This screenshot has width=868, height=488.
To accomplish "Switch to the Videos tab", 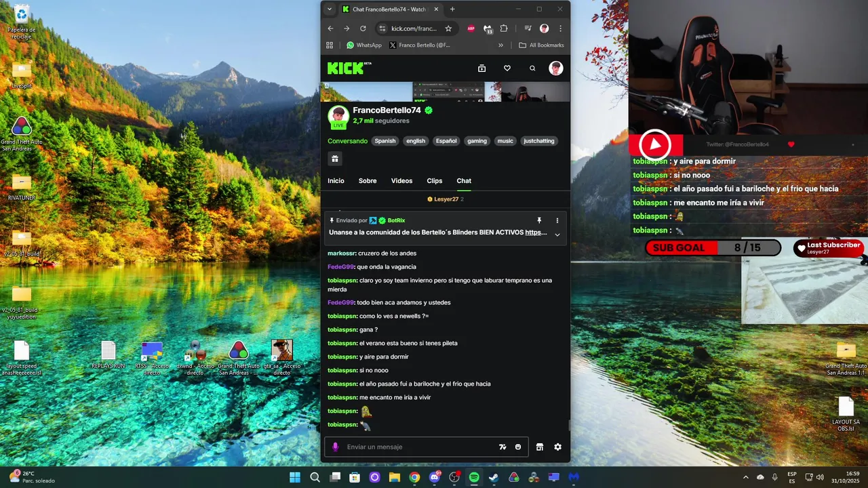I will pos(401,181).
